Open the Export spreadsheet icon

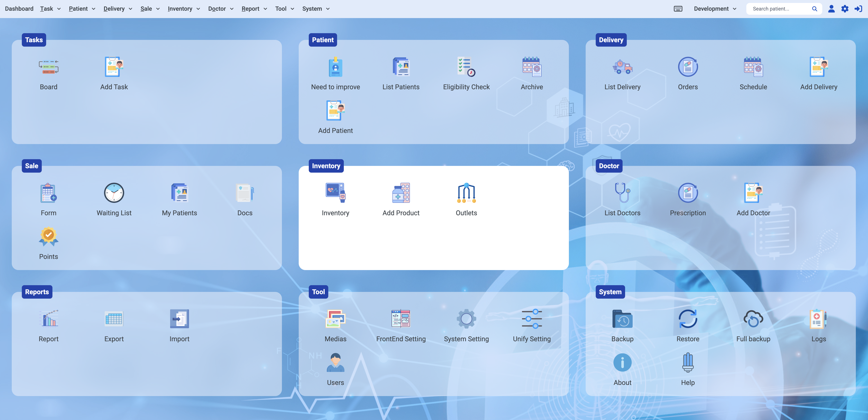pyautogui.click(x=114, y=319)
